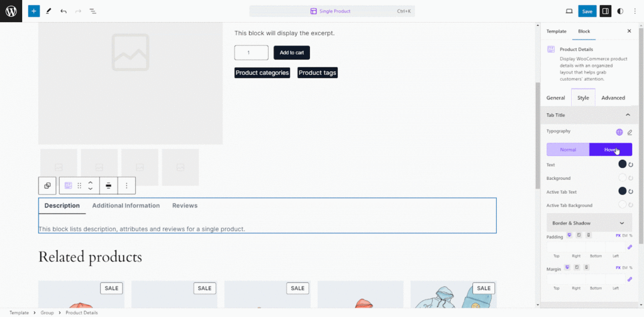Toggle the Padding link-values icon
The width and height of the screenshot is (644, 317).
click(630, 247)
